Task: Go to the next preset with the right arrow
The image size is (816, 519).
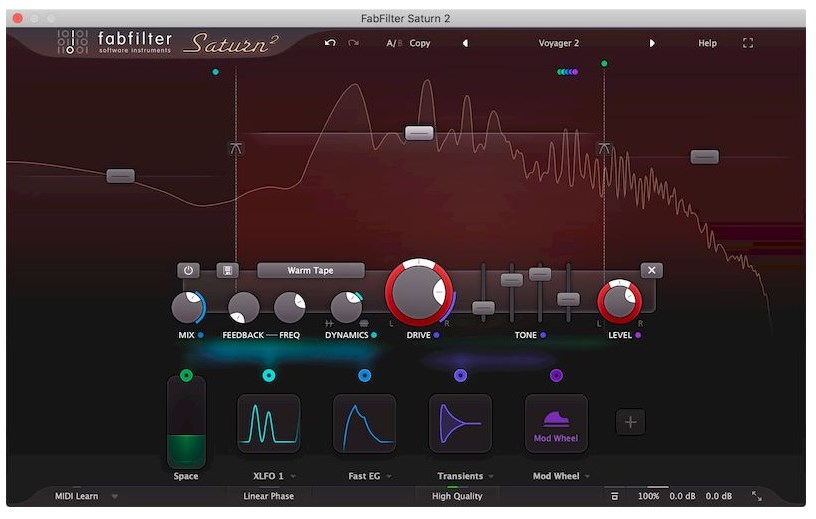Action: pyautogui.click(x=652, y=43)
